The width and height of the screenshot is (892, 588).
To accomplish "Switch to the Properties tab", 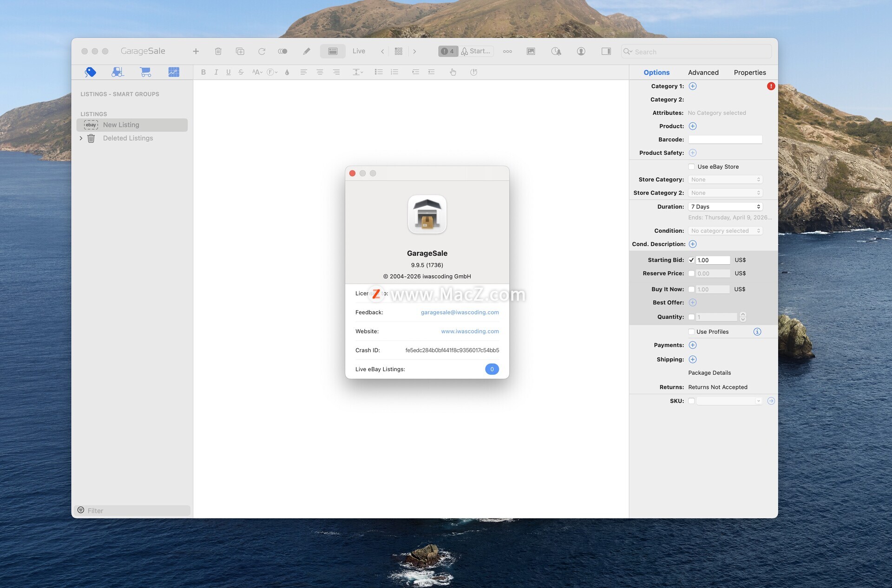I will tap(749, 72).
